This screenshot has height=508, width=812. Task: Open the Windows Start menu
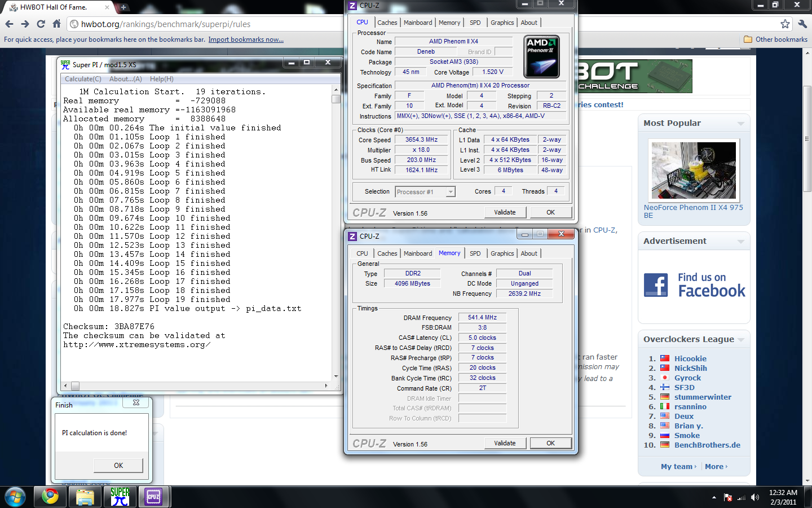tap(15, 497)
